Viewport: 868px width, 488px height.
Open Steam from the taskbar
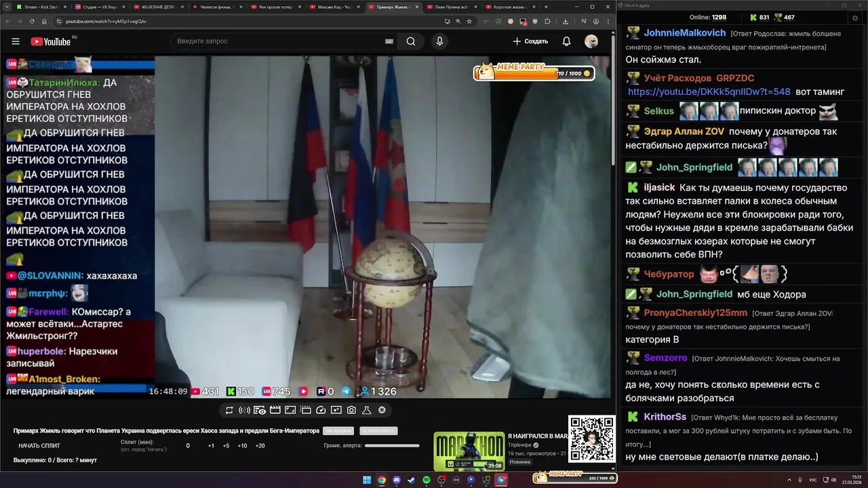[412, 480]
